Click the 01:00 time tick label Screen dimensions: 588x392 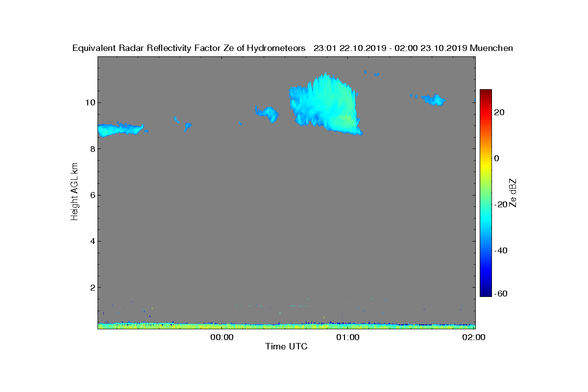(x=348, y=337)
